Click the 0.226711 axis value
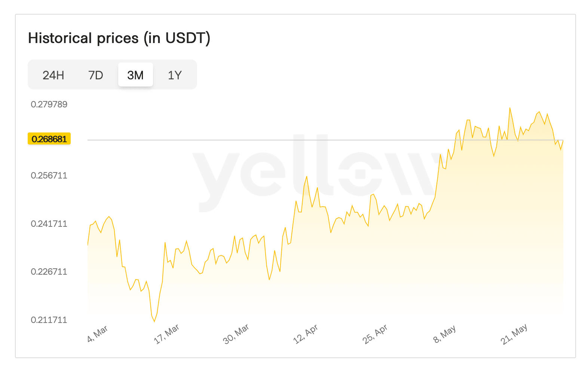588x369 pixels. [x=49, y=271]
